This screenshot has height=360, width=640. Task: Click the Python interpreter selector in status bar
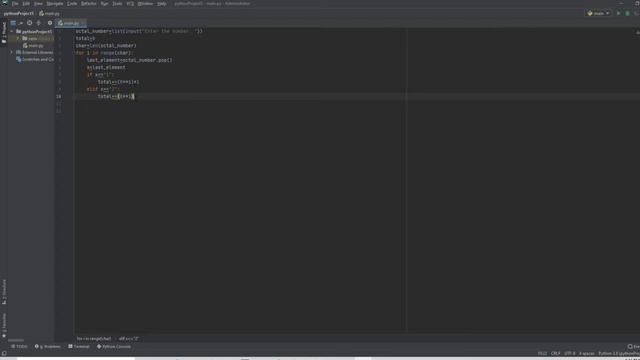619,353
